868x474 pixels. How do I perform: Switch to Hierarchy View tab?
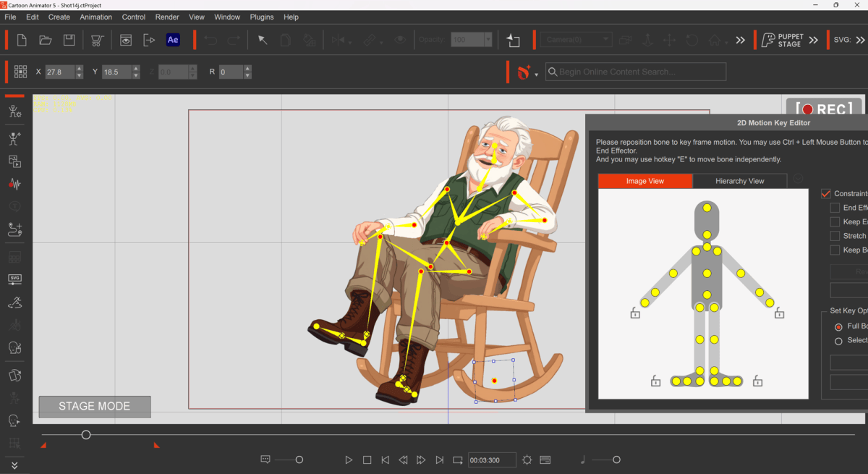(740, 181)
